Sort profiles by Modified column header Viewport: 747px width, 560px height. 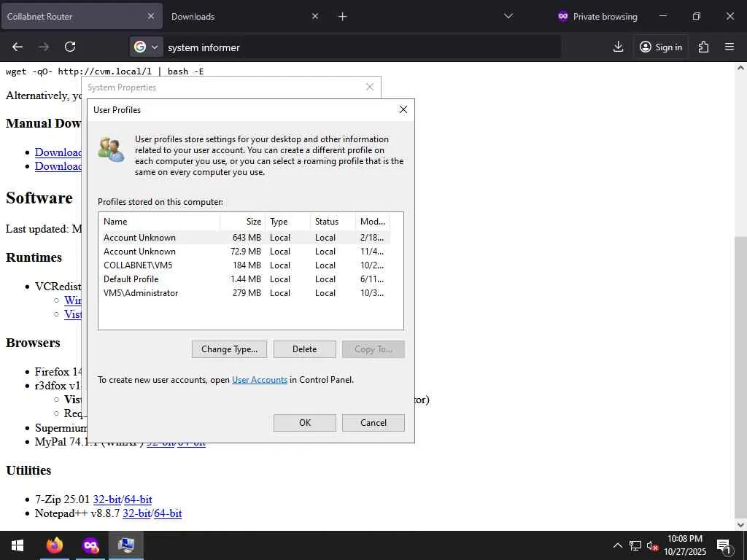(373, 222)
